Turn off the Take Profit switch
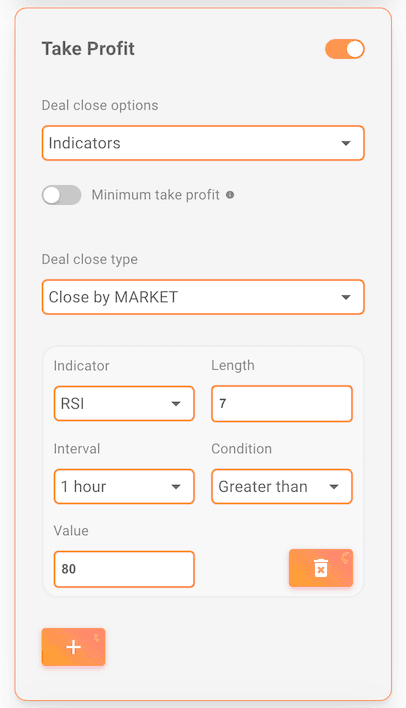This screenshot has width=406, height=708. click(345, 49)
